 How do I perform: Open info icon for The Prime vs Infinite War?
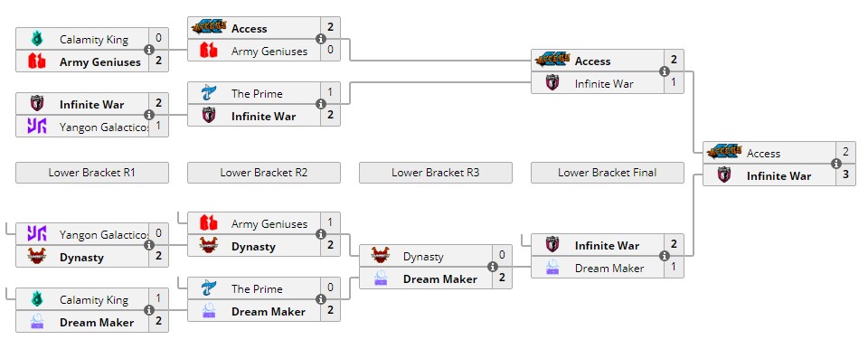[x=320, y=104]
